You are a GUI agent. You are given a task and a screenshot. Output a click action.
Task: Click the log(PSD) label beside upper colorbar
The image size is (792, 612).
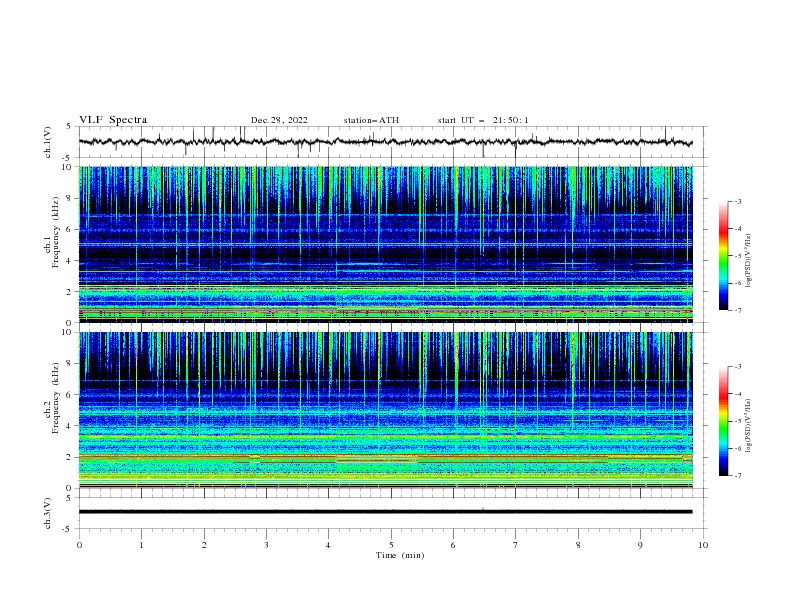[749, 261]
